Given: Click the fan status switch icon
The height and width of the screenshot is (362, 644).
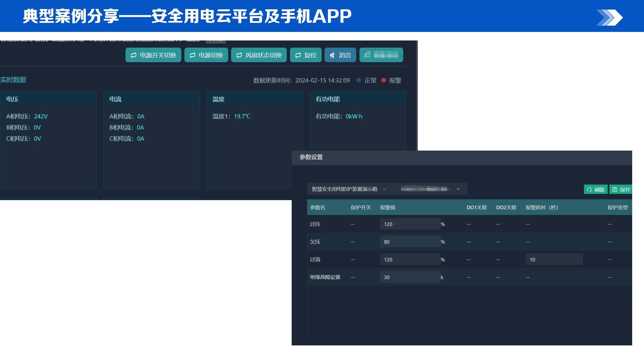Looking at the screenshot, I should tap(239, 55).
